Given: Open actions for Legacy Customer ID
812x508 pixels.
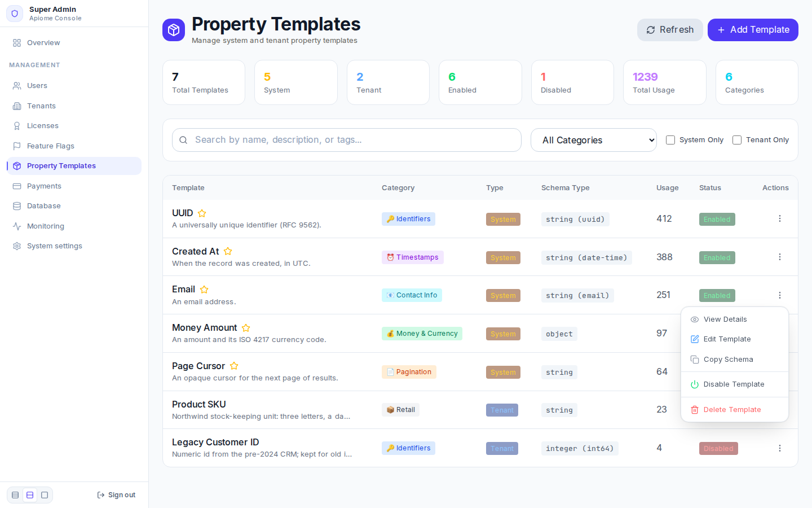Looking at the screenshot, I should tap(780, 448).
